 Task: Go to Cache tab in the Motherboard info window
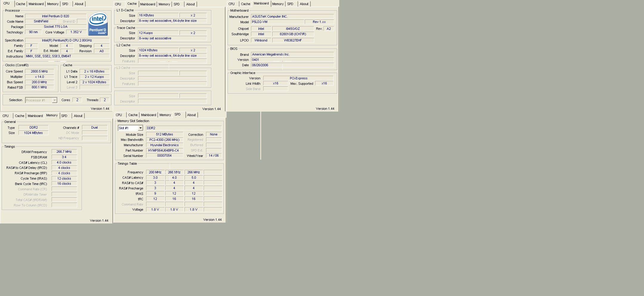pyautogui.click(x=246, y=4)
